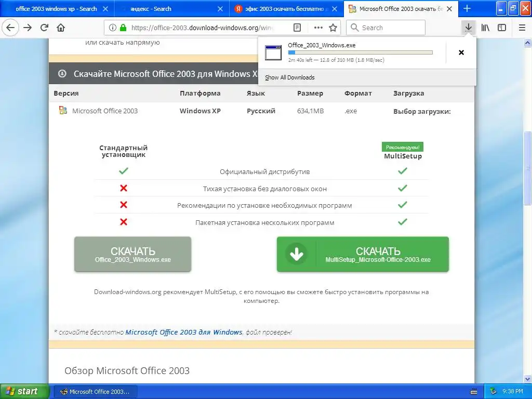Toggle the Downloads toolbar arrow button
532x399 pixels.
click(x=469, y=28)
